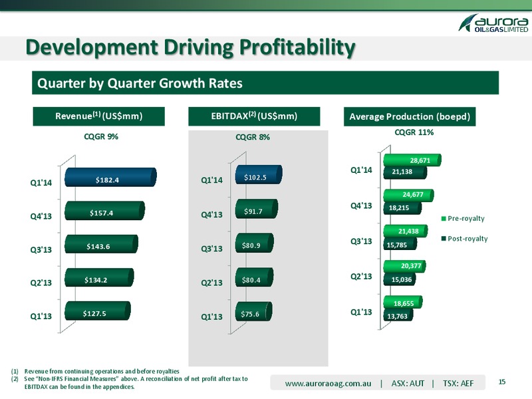Click the Q3'13 label in Production chart
532x399 pixels.
pyautogui.click(x=361, y=241)
